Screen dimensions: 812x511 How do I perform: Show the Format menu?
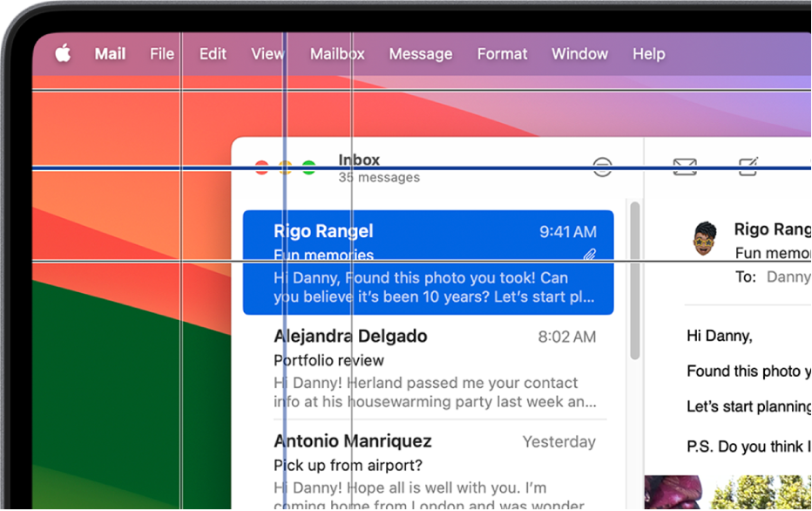coord(502,54)
